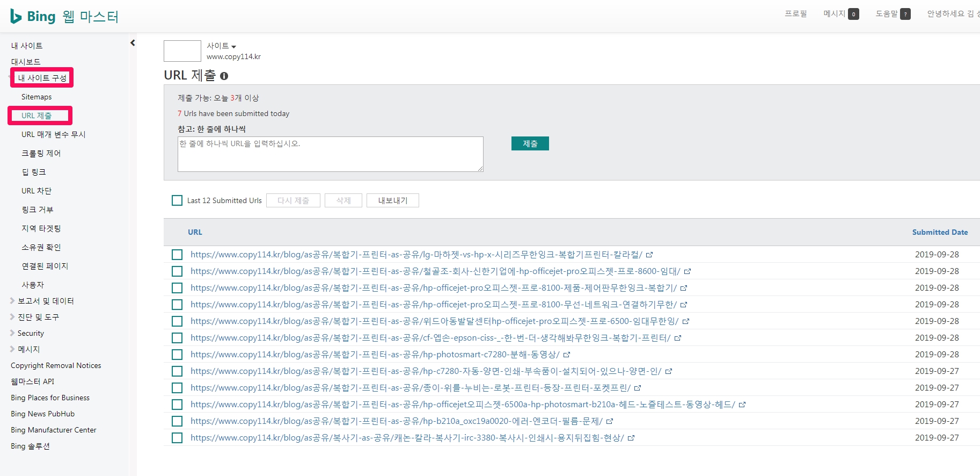
Task: Click the 다시 제출 button
Action: click(x=293, y=200)
